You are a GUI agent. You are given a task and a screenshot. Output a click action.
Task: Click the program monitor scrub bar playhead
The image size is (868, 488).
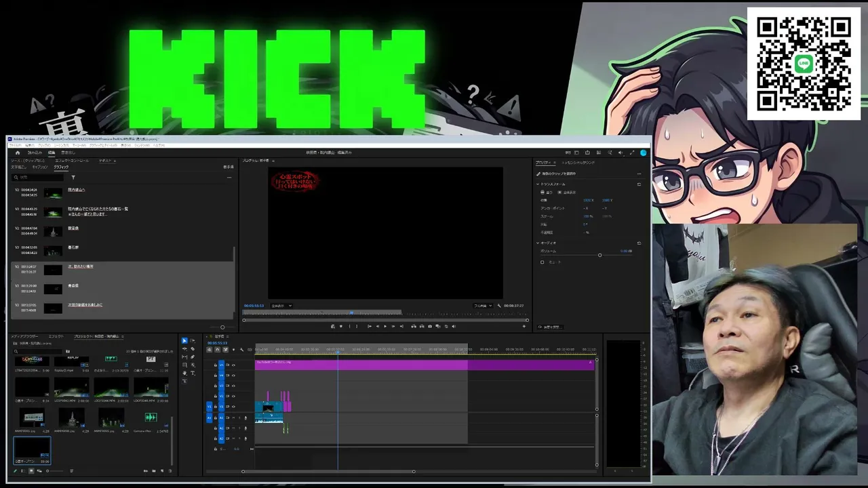click(351, 312)
